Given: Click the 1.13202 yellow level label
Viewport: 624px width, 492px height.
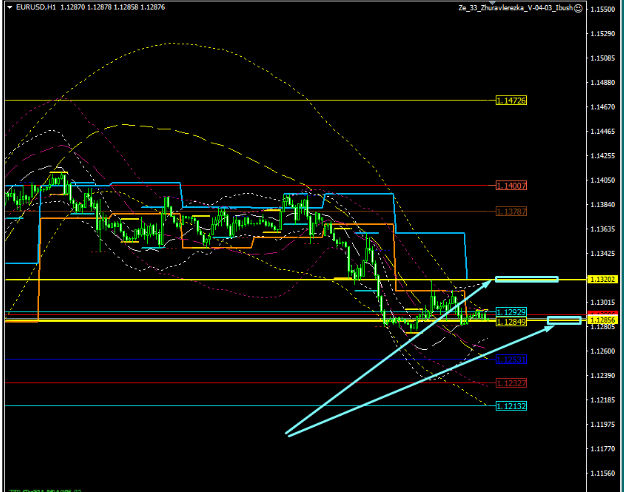Looking at the screenshot, I should (x=602, y=280).
